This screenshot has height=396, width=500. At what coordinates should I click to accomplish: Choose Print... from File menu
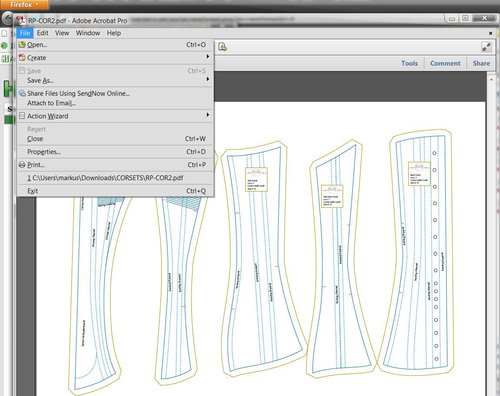[x=115, y=165]
